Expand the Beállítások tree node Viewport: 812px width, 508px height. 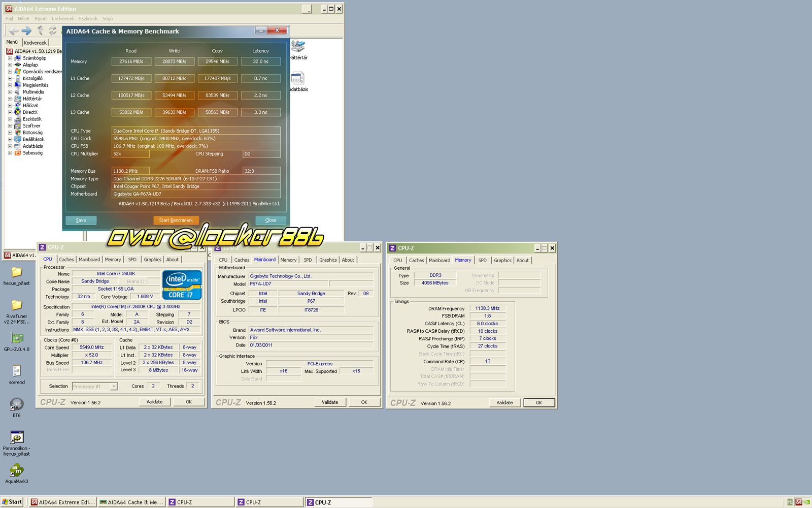click(x=10, y=139)
